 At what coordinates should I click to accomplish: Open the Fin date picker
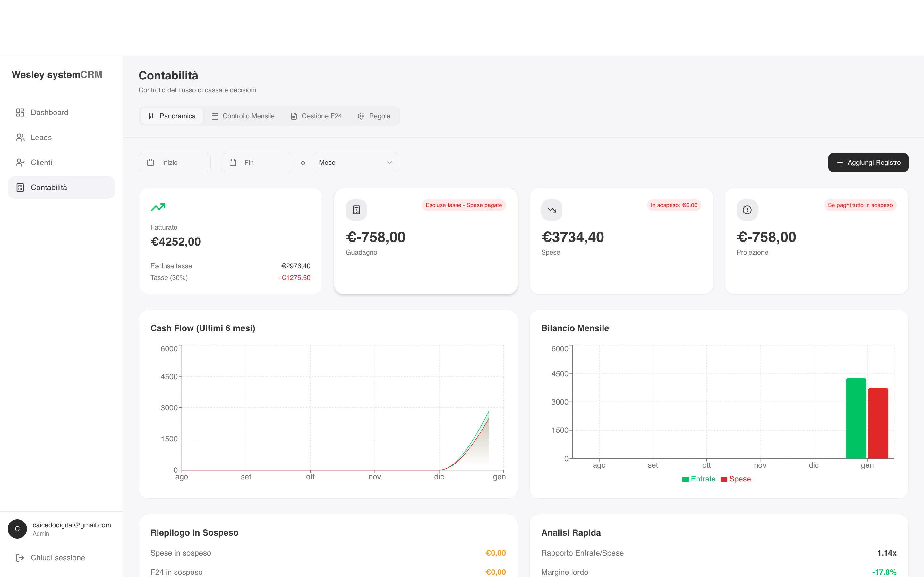[257, 163]
